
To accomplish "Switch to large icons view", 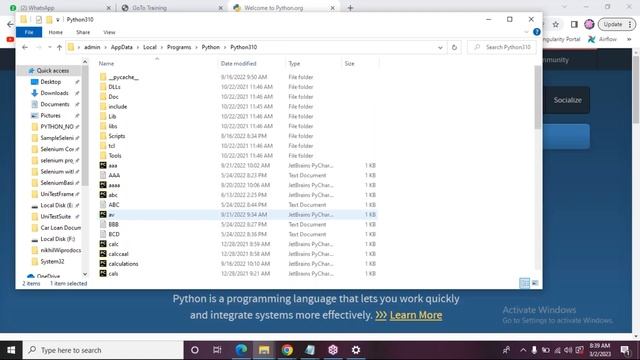I will [x=535, y=283].
